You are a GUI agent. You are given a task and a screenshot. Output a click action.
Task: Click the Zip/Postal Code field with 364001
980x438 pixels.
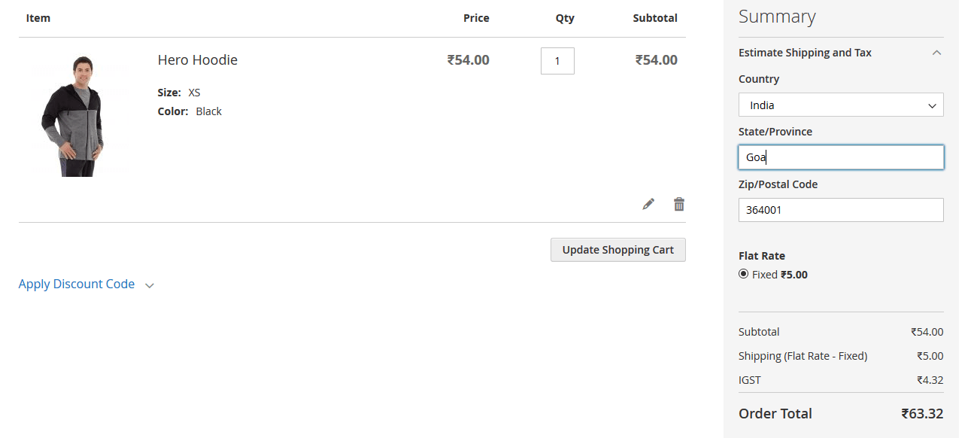840,210
